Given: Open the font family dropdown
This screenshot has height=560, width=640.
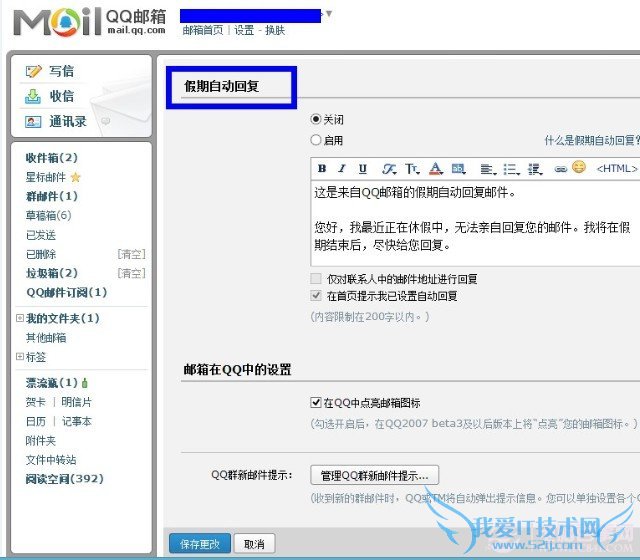Looking at the screenshot, I should pos(389,169).
